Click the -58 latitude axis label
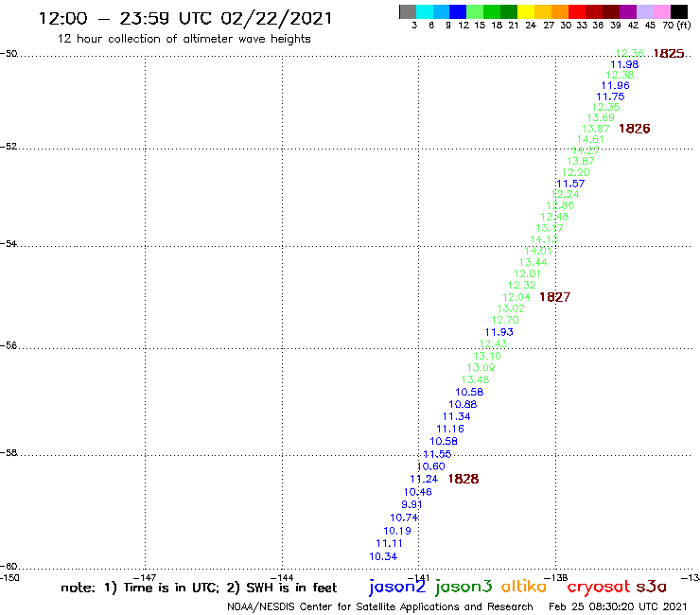Screen dimensions: 700x615 [x=9, y=452]
